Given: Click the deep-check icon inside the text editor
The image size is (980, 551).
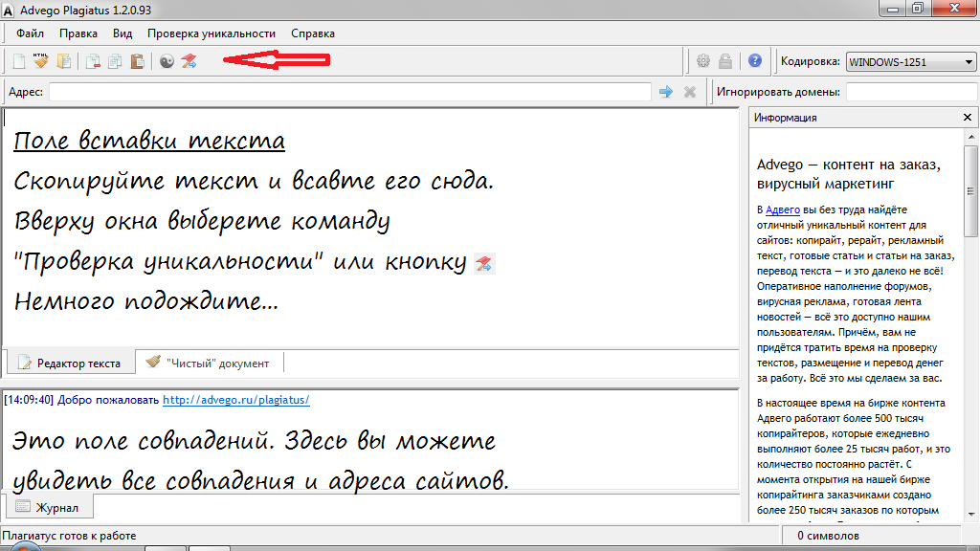Looking at the screenshot, I should 484,264.
